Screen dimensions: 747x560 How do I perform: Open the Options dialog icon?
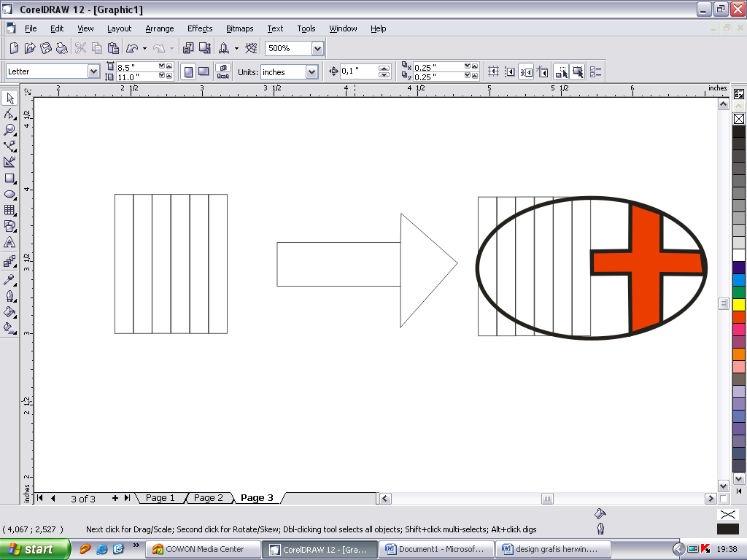[x=595, y=72]
